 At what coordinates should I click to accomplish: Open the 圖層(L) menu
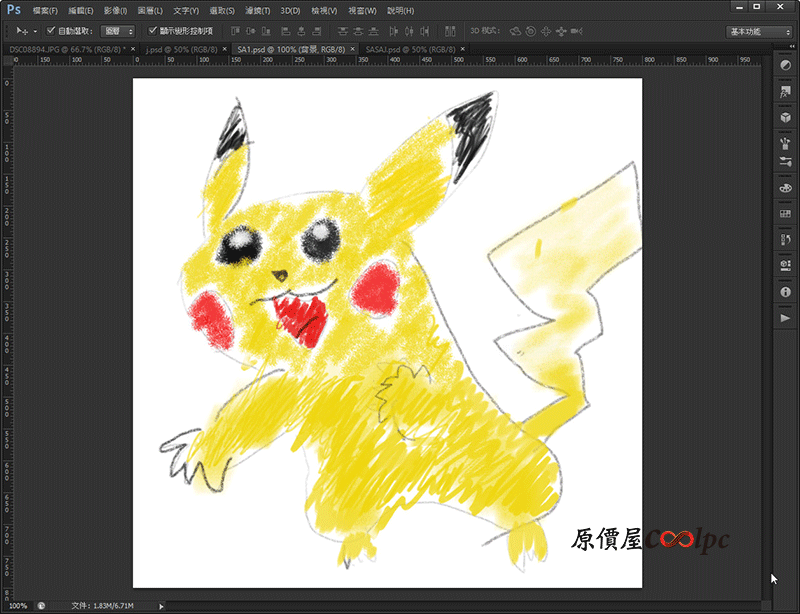click(150, 10)
